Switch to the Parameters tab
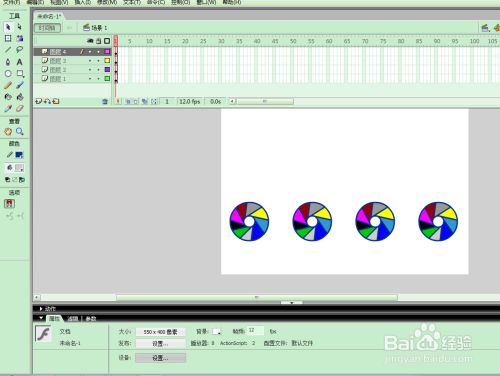 coord(91,319)
